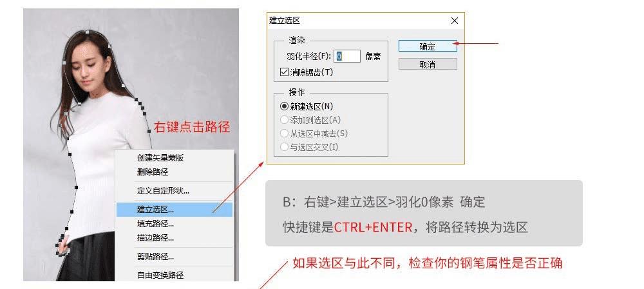Viewport: 644px width, 289px height.
Task: Click the path anchor point atop the head
Action: click(x=87, y=32)
